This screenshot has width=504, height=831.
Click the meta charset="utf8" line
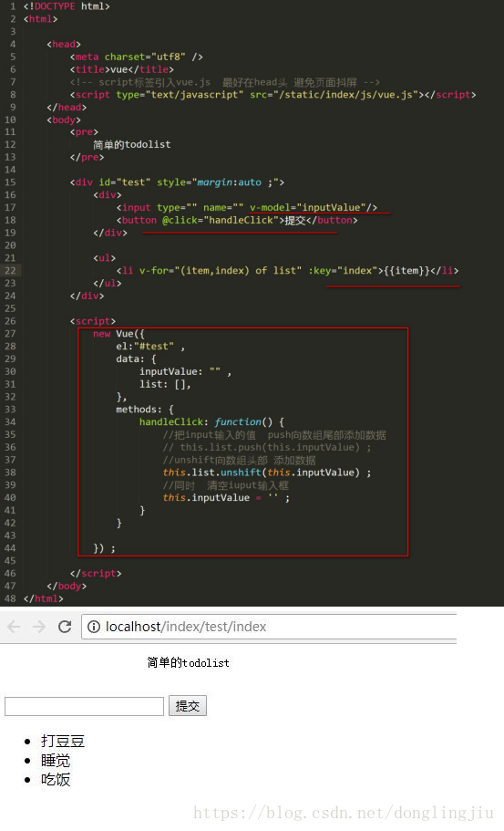[136, 57]
